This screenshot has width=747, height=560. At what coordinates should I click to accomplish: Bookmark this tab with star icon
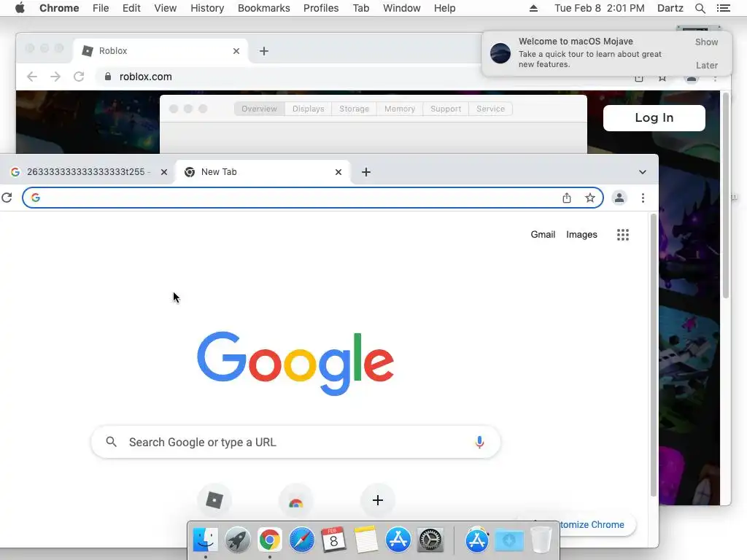click(x=589, y=198)
